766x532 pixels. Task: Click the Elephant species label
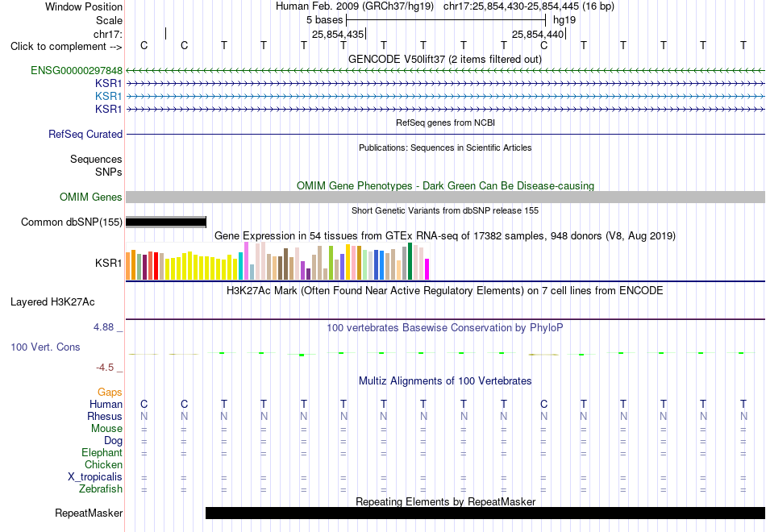click(102, 452)
